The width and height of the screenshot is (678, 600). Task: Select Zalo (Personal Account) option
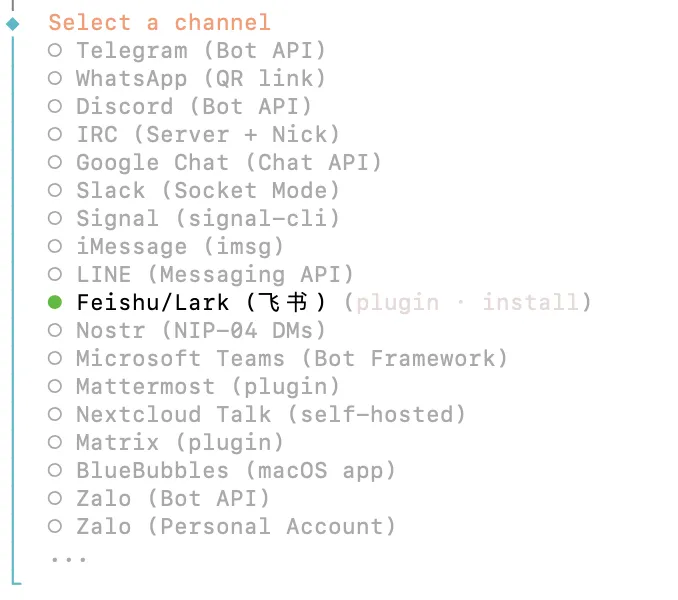[55, 526]
